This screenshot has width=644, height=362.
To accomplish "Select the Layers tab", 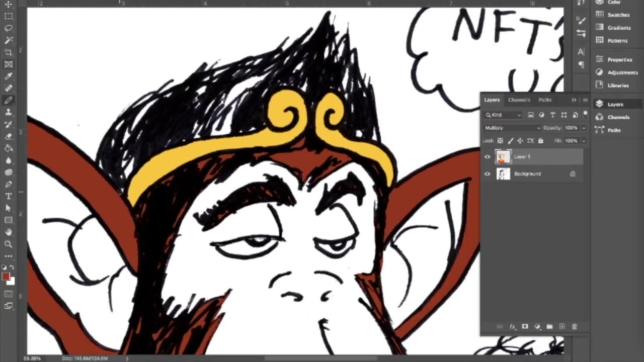I will pos(492,100).
